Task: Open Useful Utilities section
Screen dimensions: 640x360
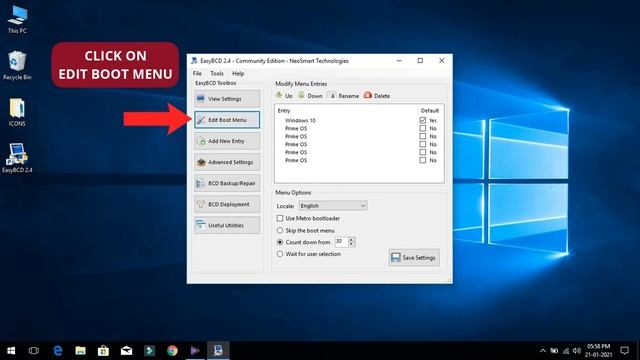Action: [227, 225]
